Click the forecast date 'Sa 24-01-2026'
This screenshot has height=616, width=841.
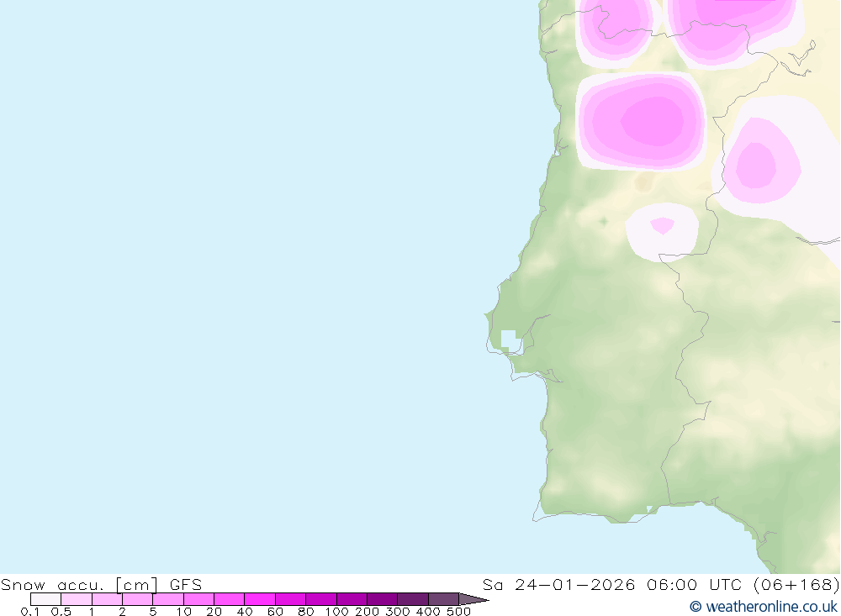(x=559, y=584)
